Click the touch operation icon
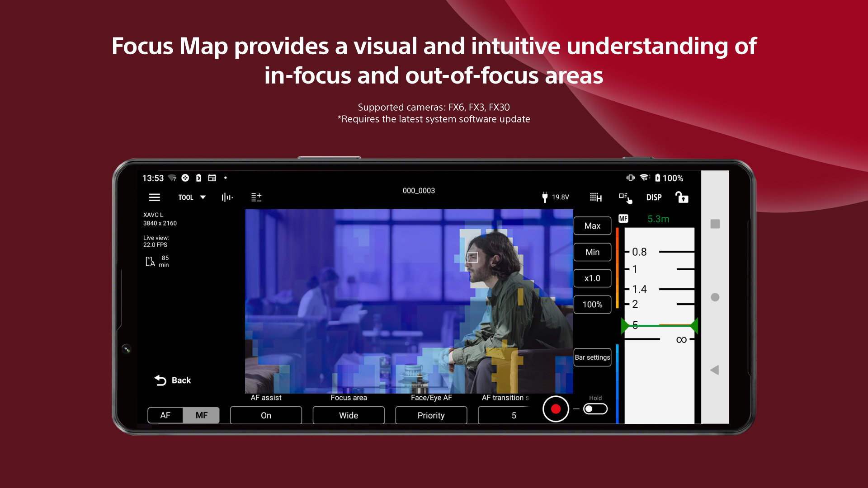Viewport: 868px width, 488px height. [x=626, y=198]
